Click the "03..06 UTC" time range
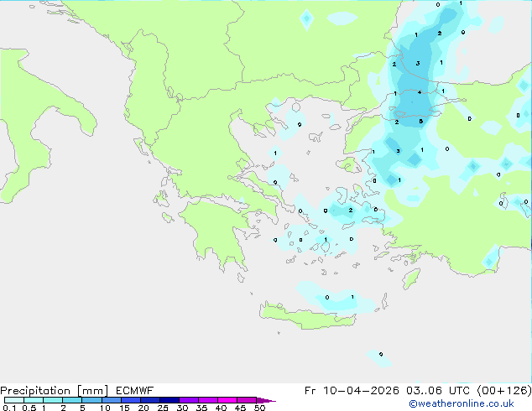532x411 pixels. (x=438, y=391)
